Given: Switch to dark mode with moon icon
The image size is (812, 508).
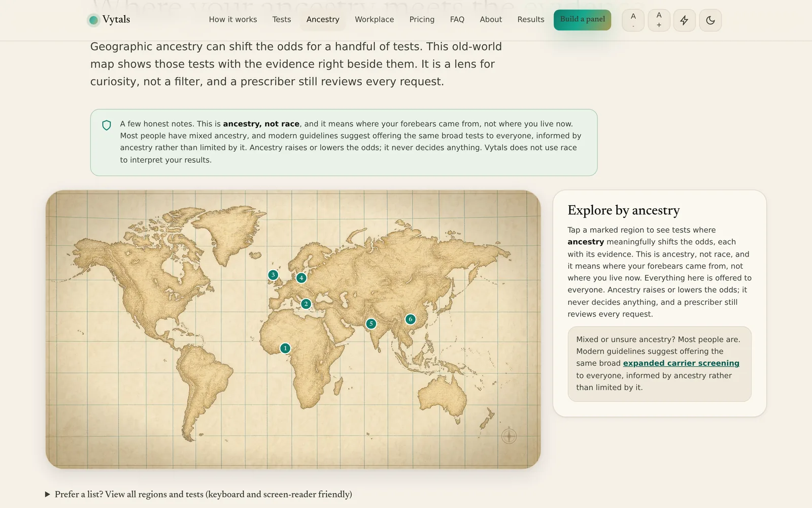Looking at the screenshot, I should click(x=710, y=20).
